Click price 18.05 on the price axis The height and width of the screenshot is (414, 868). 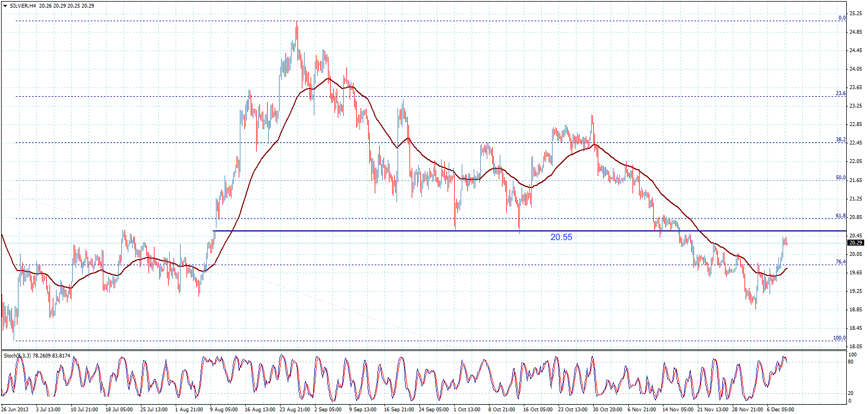pyautogui.click(x=855, y=347)
